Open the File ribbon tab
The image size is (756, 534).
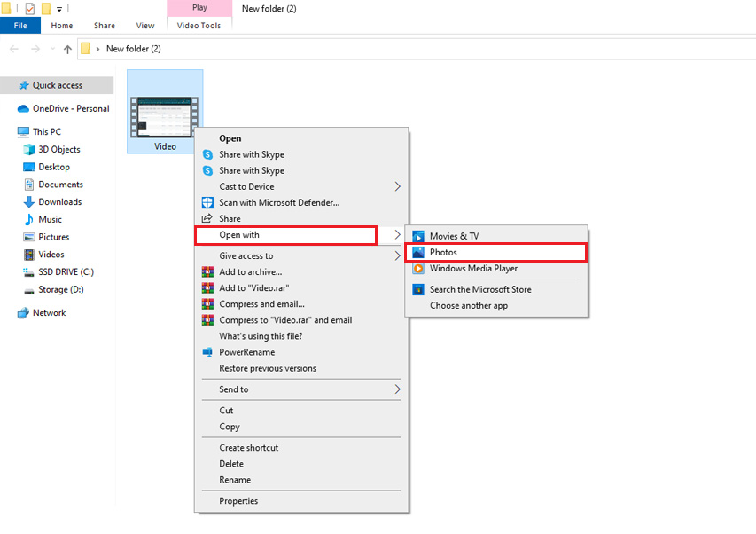point(20,26)
